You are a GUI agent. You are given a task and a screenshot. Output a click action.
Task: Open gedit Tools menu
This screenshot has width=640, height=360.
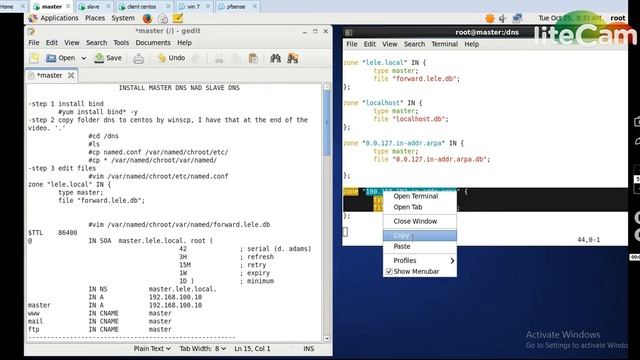(x=121, y=43)
